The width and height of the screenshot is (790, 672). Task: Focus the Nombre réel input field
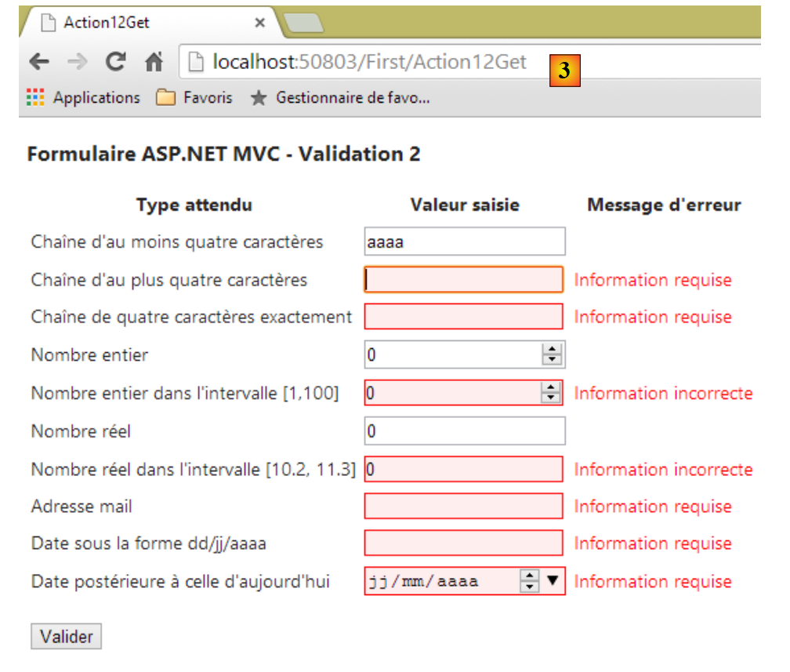(x=464, y=431)
